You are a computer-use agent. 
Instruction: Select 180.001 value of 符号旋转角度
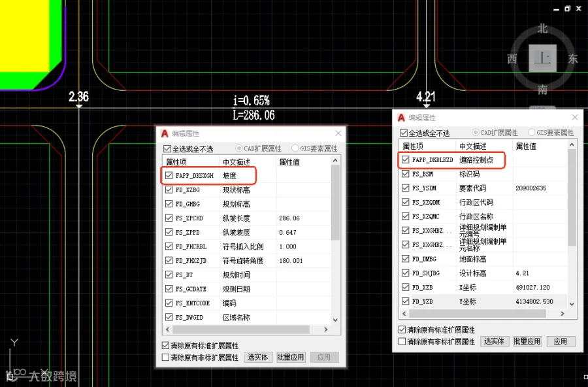coord(291,260)
